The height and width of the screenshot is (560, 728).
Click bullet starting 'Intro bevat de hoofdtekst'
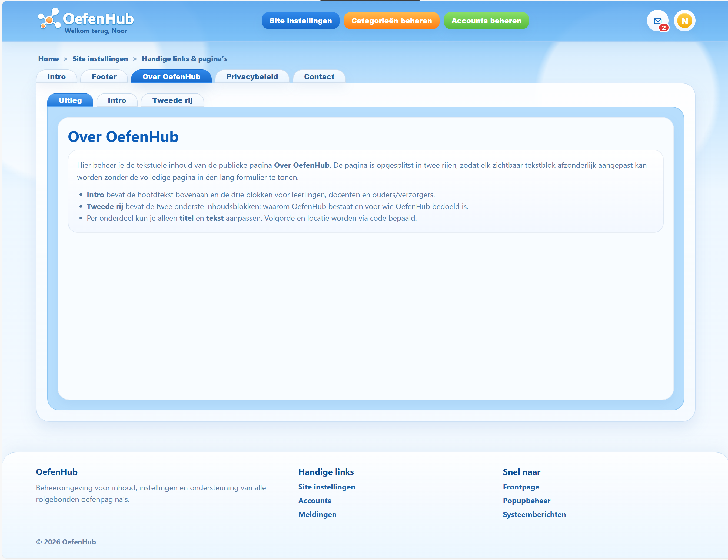pyautogui.click(x=261, y=195)
